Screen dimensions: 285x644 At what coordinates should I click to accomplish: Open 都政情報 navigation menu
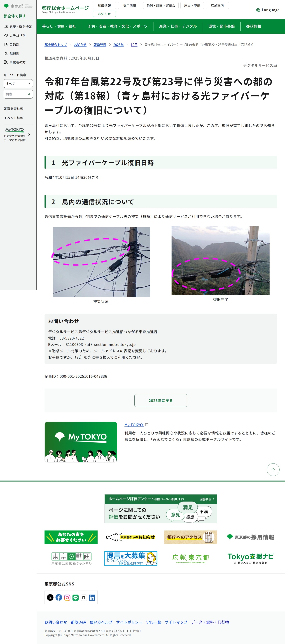pos(253,26)
